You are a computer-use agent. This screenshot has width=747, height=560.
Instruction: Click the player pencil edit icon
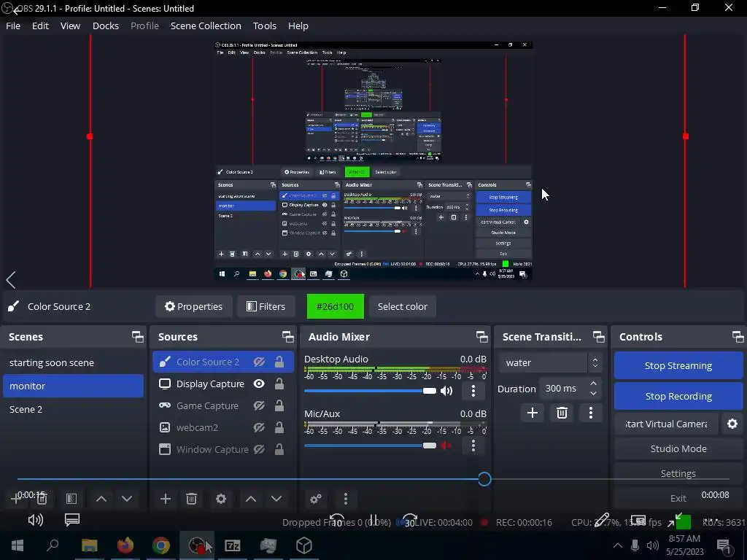coord(602,520)
